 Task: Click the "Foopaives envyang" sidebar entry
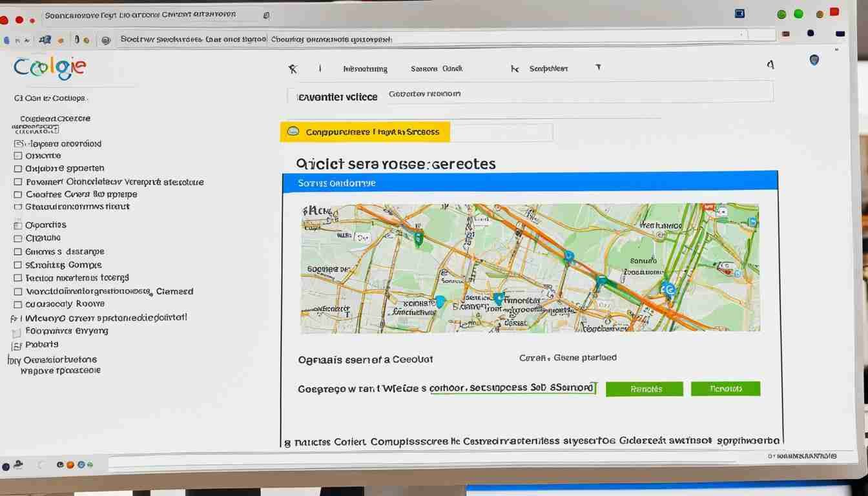[67, 331]
